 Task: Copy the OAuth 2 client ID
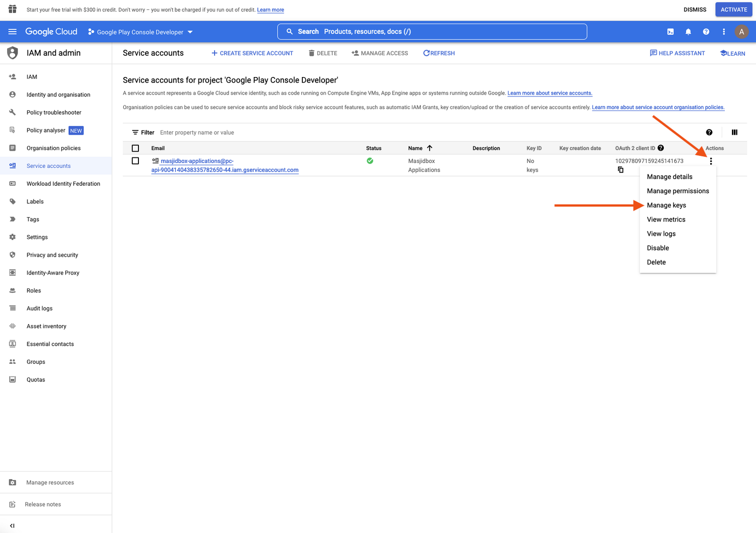tap(620, 170)
